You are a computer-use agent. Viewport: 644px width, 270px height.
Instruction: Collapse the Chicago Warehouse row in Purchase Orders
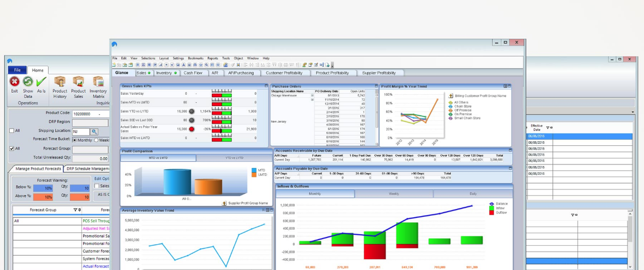[312, 96]
